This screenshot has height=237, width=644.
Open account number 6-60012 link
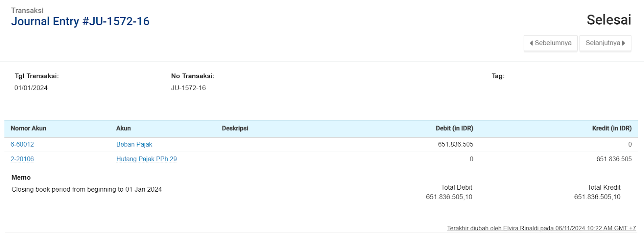(x=22, y=144)
